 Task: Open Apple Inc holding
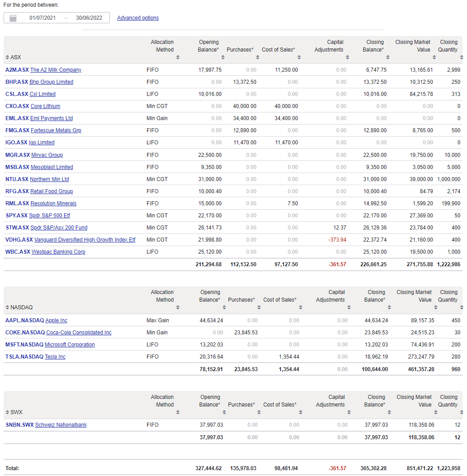[x=56, y=320]
